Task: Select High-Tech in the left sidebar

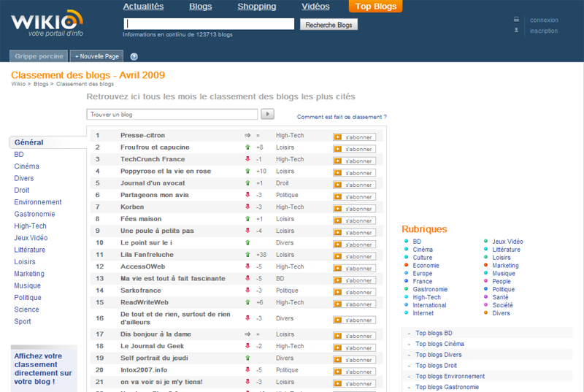Action: tap(30, 226)
